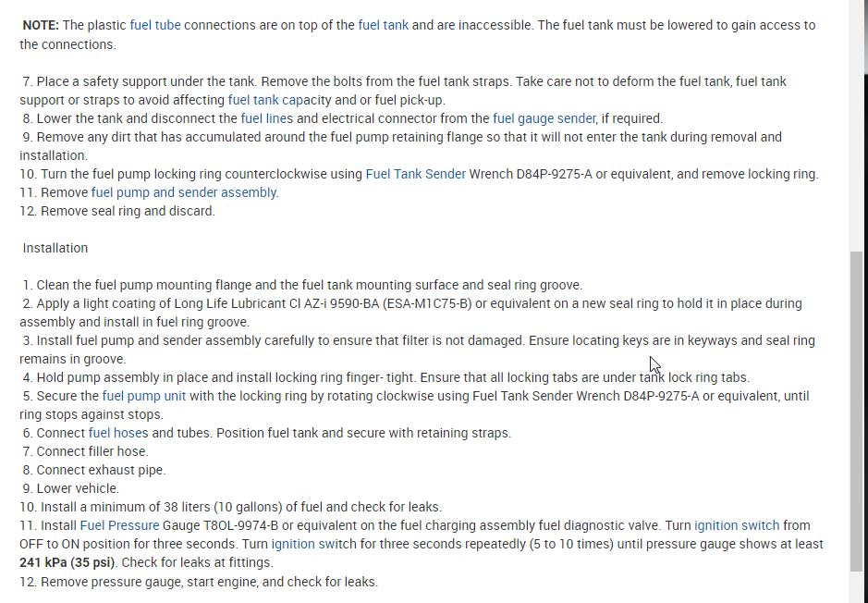
Task: Click the "Installation" section heading
Action: click(55, 248)
